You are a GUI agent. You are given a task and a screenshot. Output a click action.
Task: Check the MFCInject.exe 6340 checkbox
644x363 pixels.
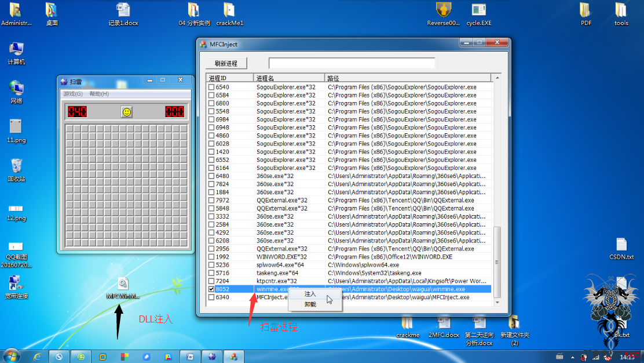tap(211, 297)
